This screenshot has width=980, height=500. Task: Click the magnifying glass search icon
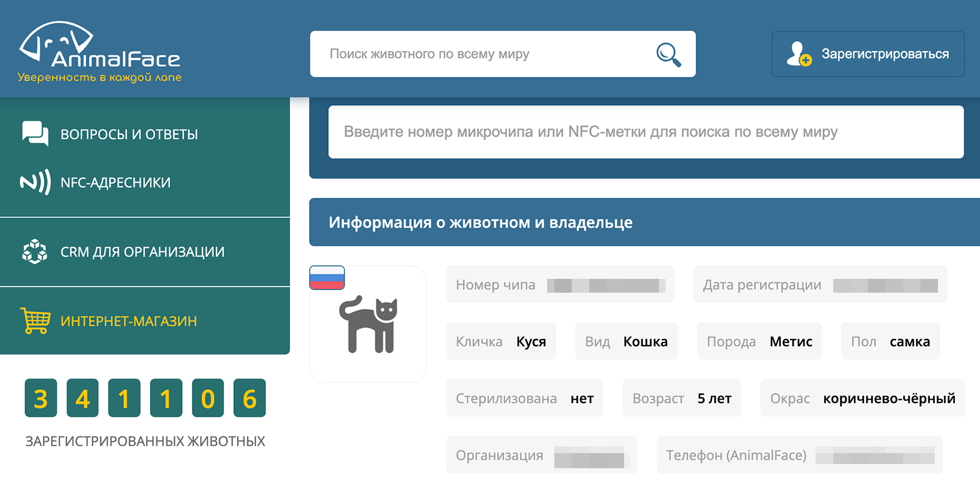point(669,55)
